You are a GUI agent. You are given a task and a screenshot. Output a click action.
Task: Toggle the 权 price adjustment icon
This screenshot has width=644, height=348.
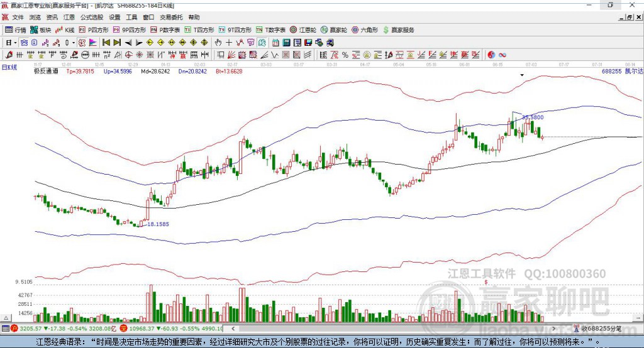pyautogui.click(x=82, y=43)
